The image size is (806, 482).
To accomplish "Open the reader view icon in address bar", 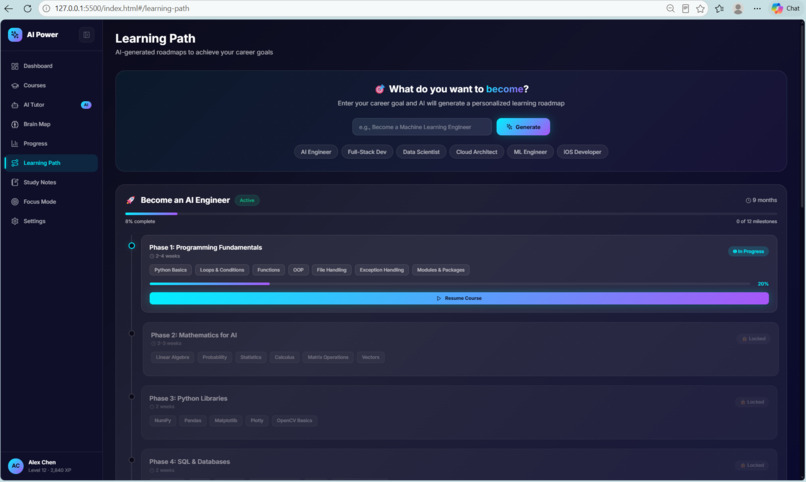I will point(685,8).
